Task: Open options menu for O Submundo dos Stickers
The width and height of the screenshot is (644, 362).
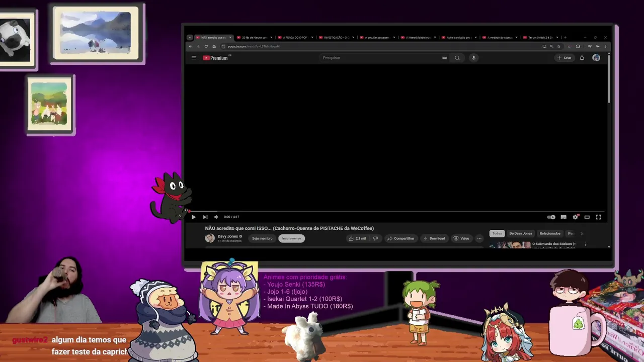Action: pos(585,244)
